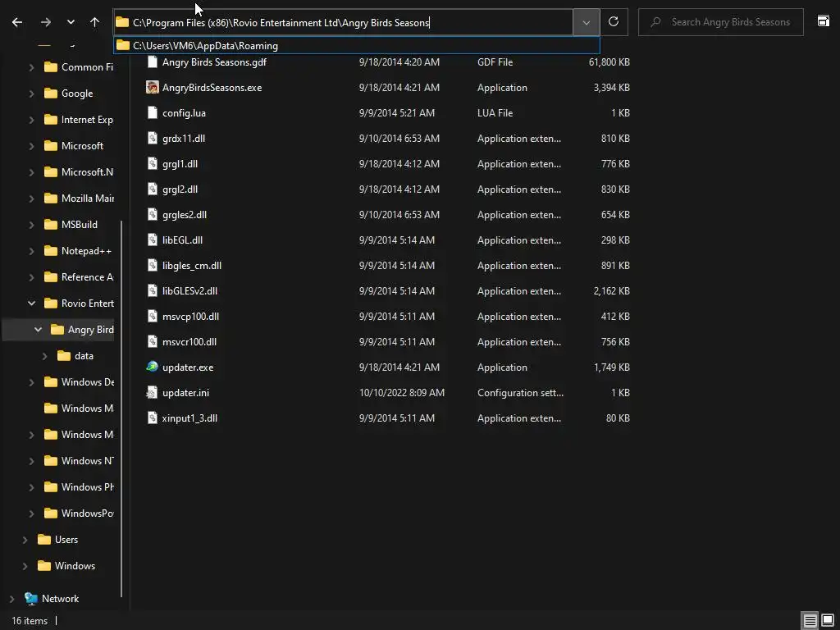This screenshot has height=630, width=840.
Task: Switch to details view in status bar
Action: tap(810, 621)
